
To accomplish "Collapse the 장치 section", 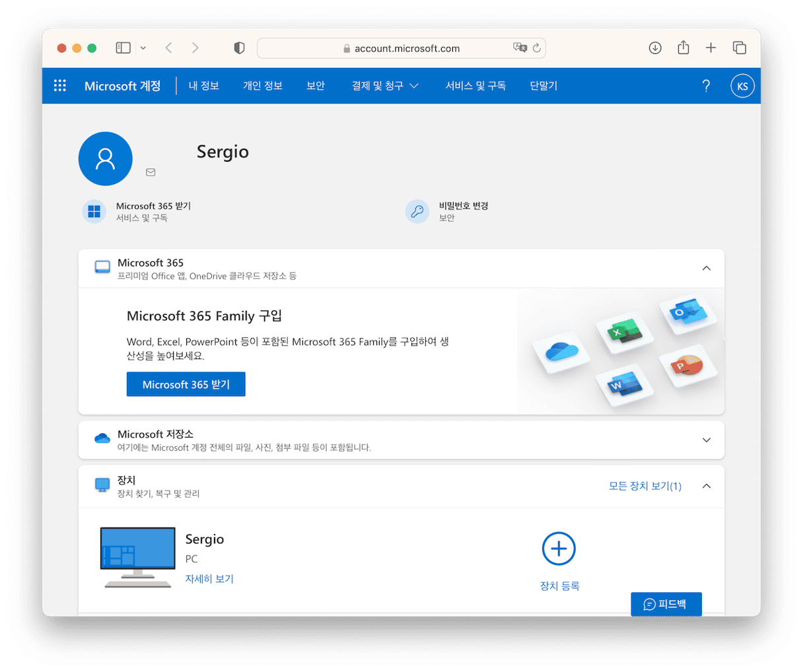I will (x=706, y=487).
